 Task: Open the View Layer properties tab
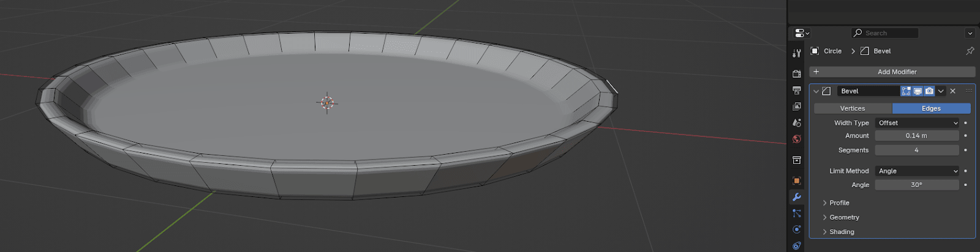(796, 106)
